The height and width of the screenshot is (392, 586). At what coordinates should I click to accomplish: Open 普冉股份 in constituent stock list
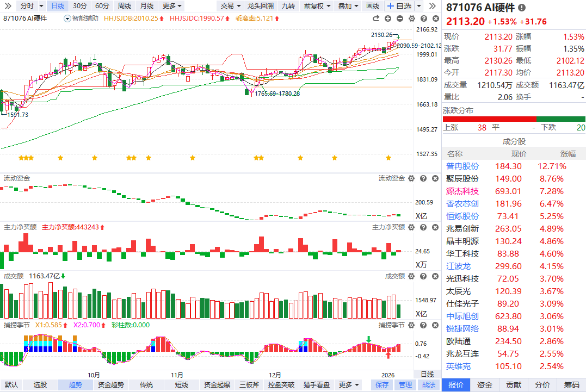click(x=462, y=166)
